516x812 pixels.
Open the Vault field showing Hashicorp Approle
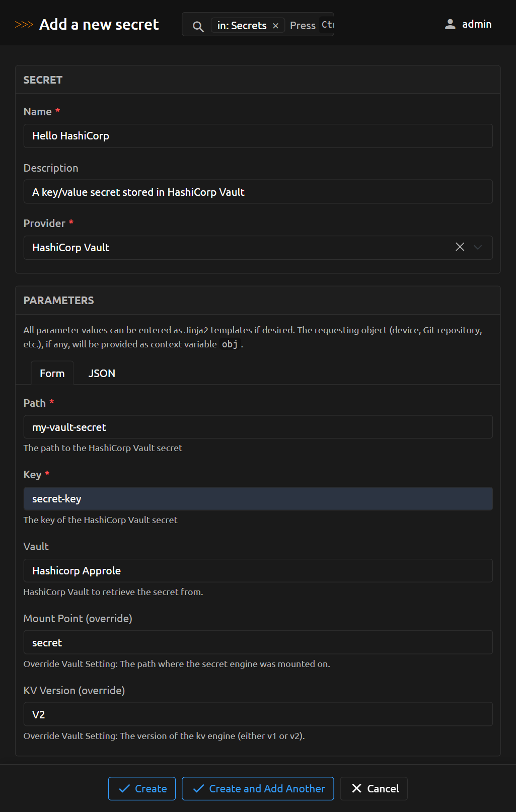pyautogui.click(x=258, y=570)
